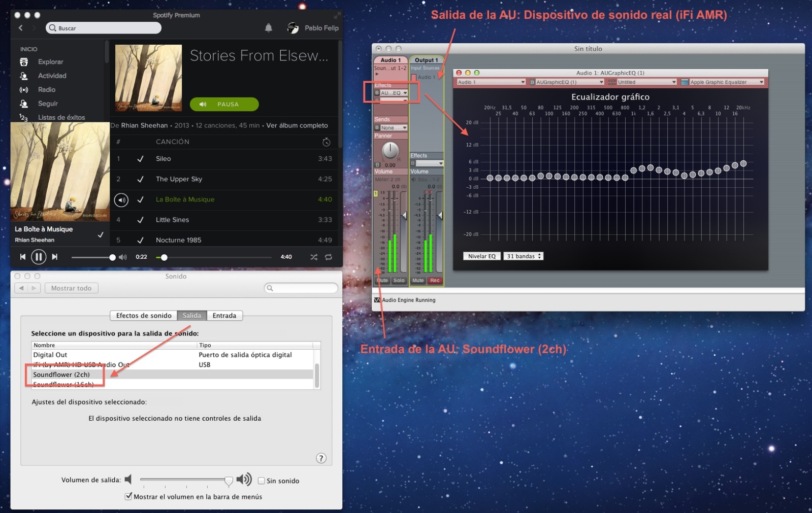Toggle Sin sonido mute checkbox

click(262, 481)
